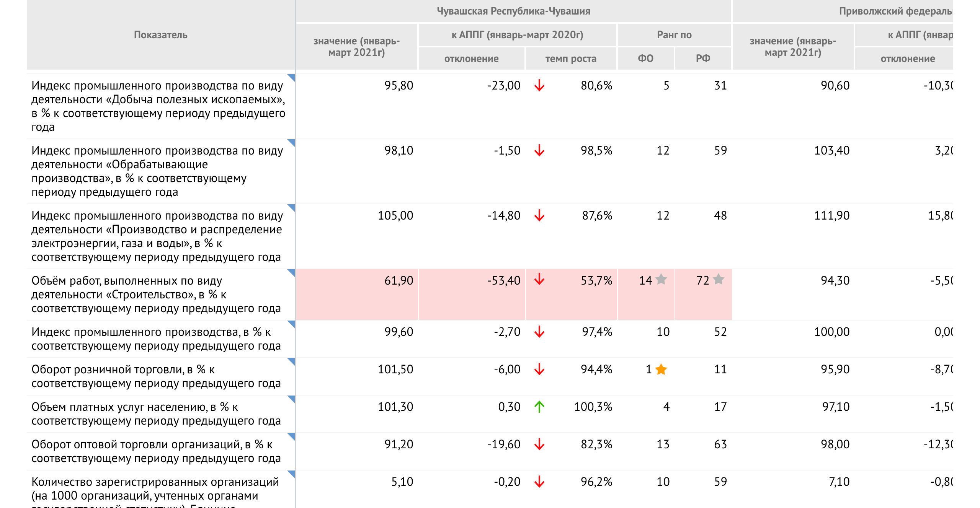980x508 pixels.
Task: Click red down arrow next to -2,70
Action: pyautogui.click(x=539, y=332)
